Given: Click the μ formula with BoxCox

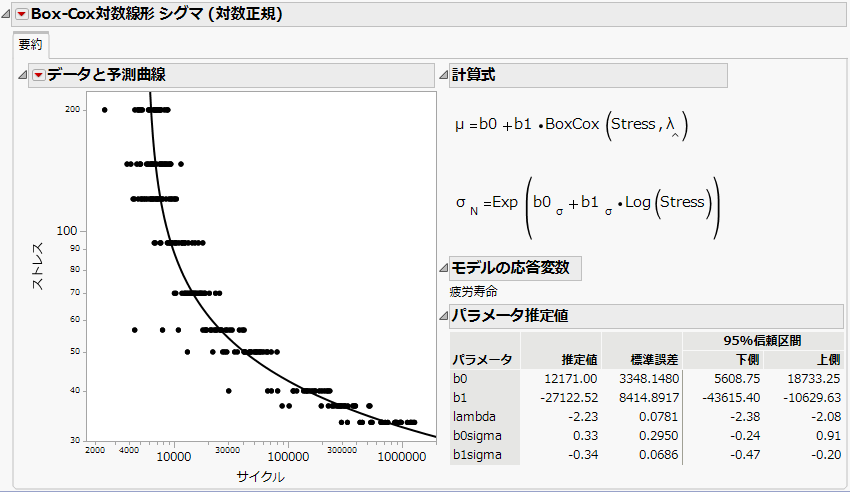Looking at the screenshot, I should point(571,126).
